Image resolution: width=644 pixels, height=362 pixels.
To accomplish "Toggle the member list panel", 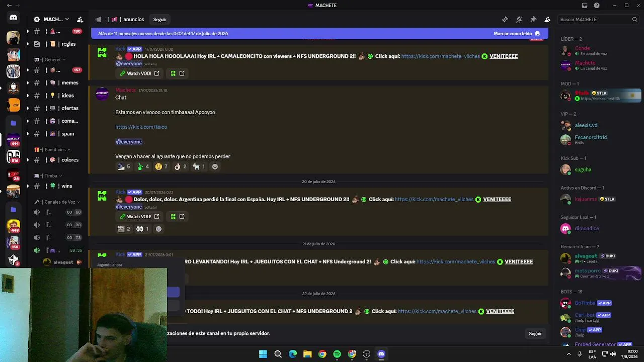I will click(x=547, y=20).
